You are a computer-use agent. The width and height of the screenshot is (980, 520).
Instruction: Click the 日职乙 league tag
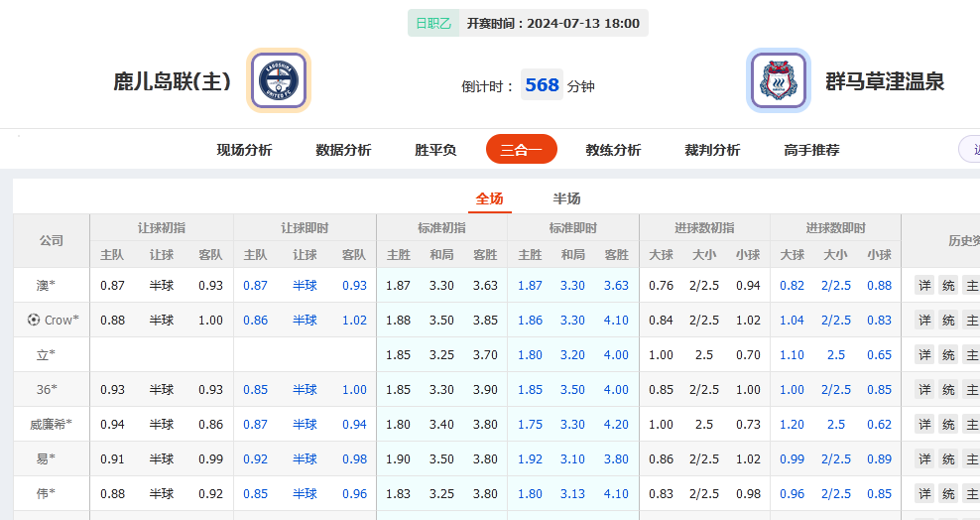(x=432, y=23)
